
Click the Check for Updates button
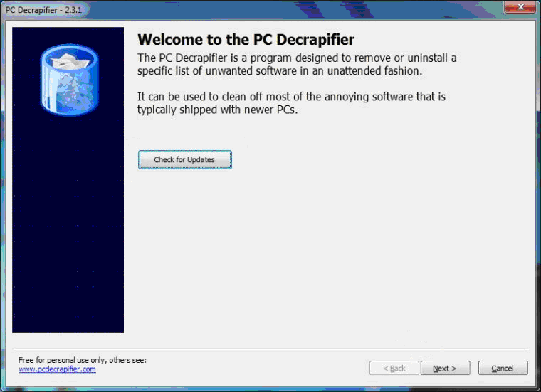[x=184, y=159]
